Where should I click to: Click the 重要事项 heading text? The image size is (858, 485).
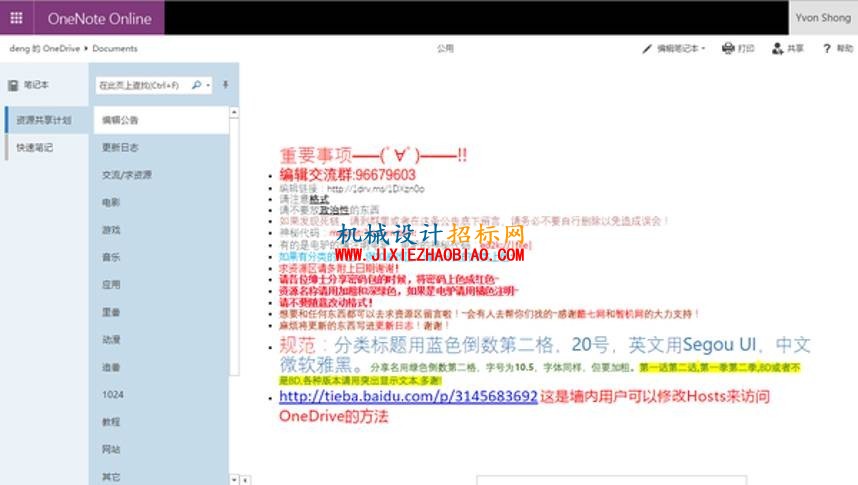click(373, 155)
